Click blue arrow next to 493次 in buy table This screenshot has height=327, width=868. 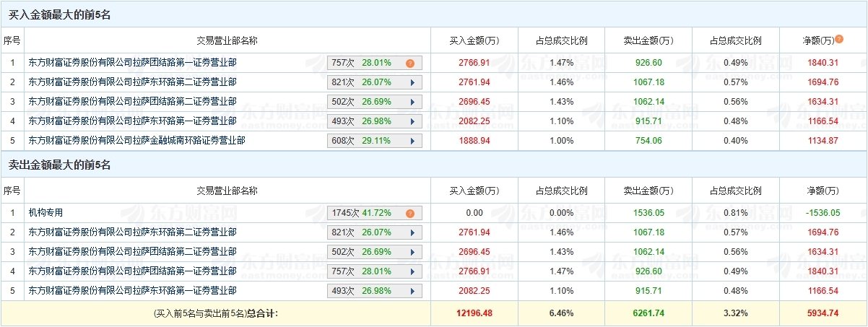(412, 121)
